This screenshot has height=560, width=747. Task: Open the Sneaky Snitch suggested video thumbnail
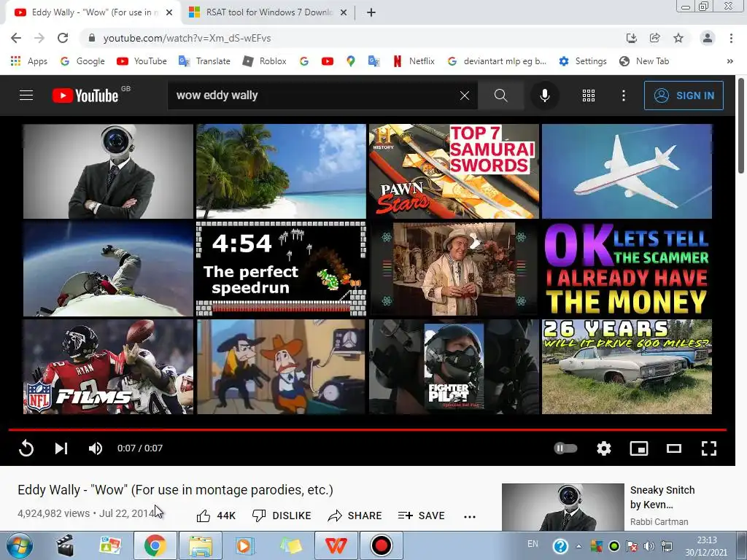[x=562, y=507]
